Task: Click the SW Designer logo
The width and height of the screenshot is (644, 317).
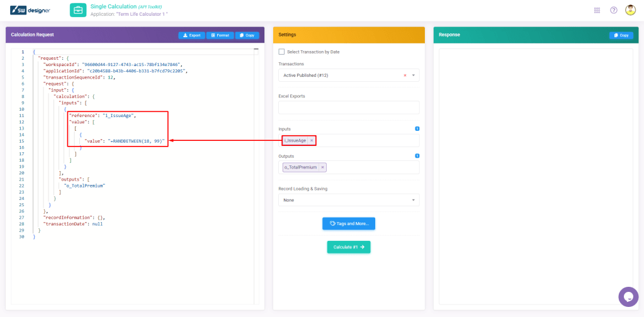Action: 31,10
